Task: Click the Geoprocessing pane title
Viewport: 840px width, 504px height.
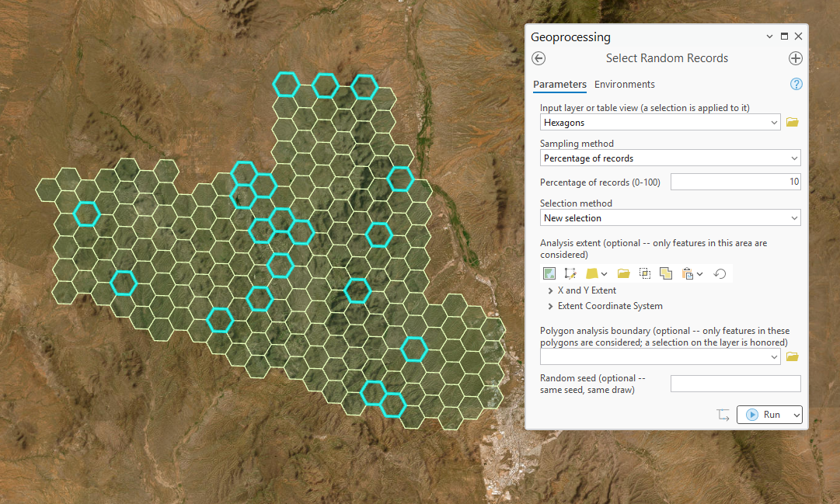Action: click(x=570, y=37)
